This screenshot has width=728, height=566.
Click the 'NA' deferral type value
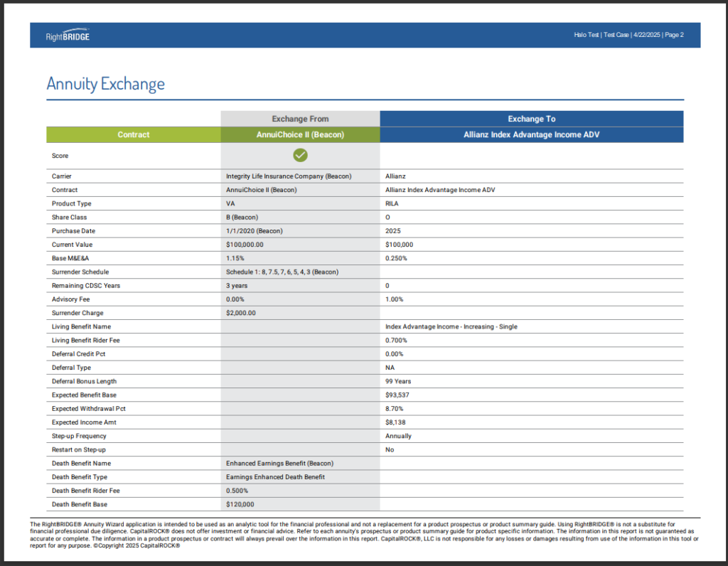tap(390, 368)
